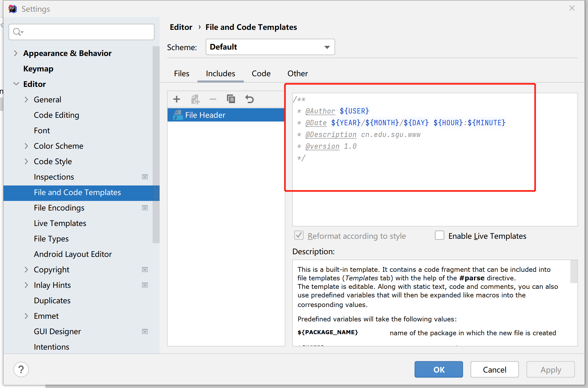Image resolution: width=588 pixels, height=388 pixels.
Task: Click the delete template icon
Action: [213, 99]
